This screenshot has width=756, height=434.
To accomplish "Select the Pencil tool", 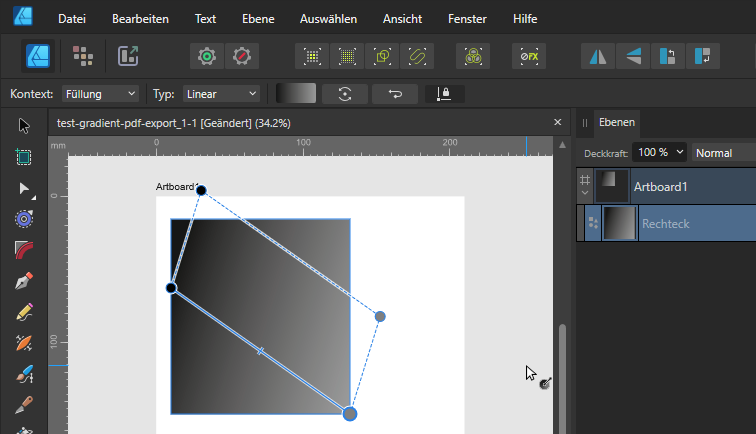I will click(x=24, y=312).
